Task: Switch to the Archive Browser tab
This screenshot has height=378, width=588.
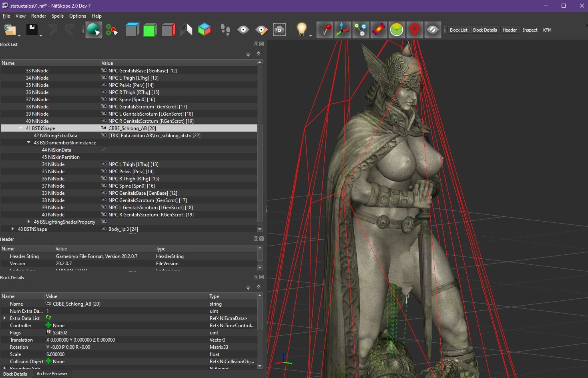Action: pos(52,374)
